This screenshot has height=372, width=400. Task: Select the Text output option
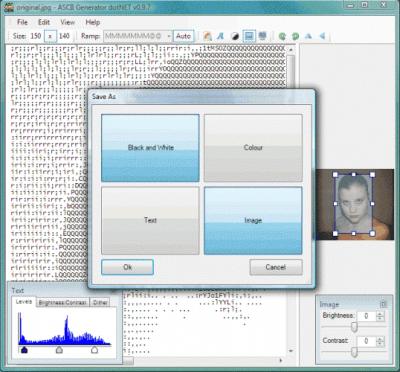(150, 220)
